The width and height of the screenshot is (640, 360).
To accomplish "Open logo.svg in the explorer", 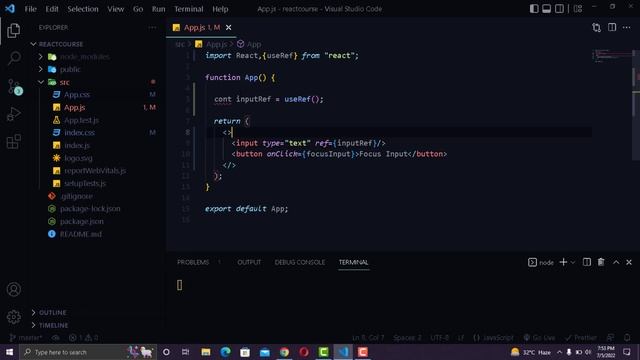I will click(78, 158).
